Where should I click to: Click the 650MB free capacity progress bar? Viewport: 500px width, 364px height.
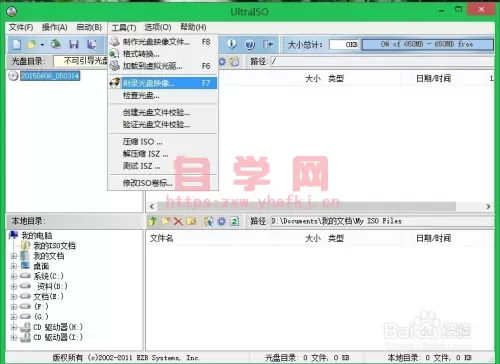pos(427,44)
